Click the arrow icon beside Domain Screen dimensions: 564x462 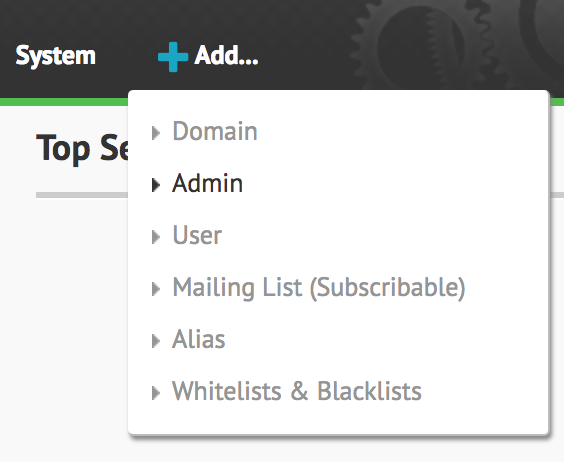tap(156, 133)
